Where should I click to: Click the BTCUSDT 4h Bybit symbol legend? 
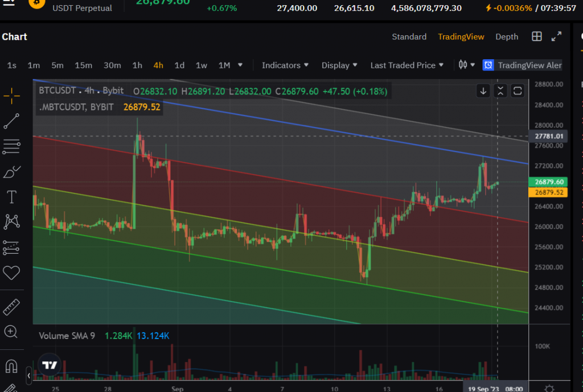pos(81,90)
